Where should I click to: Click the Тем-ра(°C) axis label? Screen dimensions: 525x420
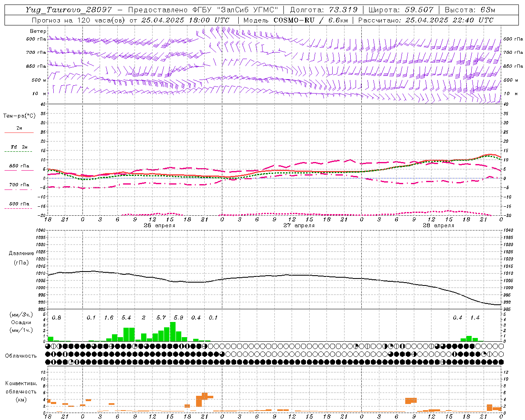(x=19, y=116)
